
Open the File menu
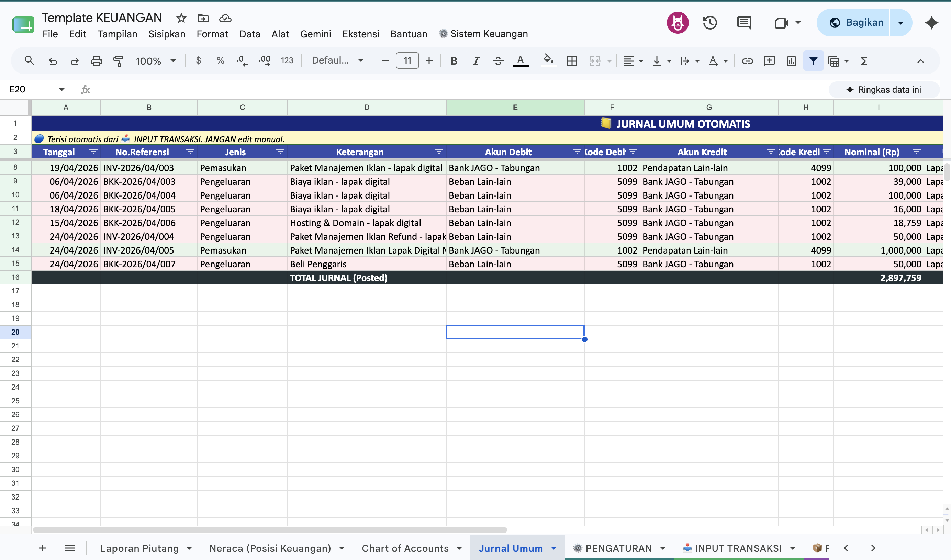click(50, 34)
